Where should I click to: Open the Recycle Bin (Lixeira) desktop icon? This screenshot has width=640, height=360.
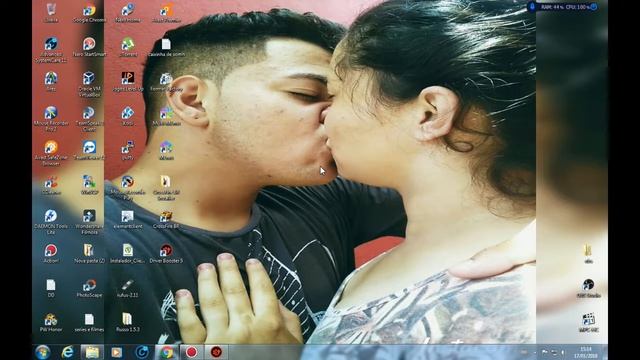click(x=51, y=12)
